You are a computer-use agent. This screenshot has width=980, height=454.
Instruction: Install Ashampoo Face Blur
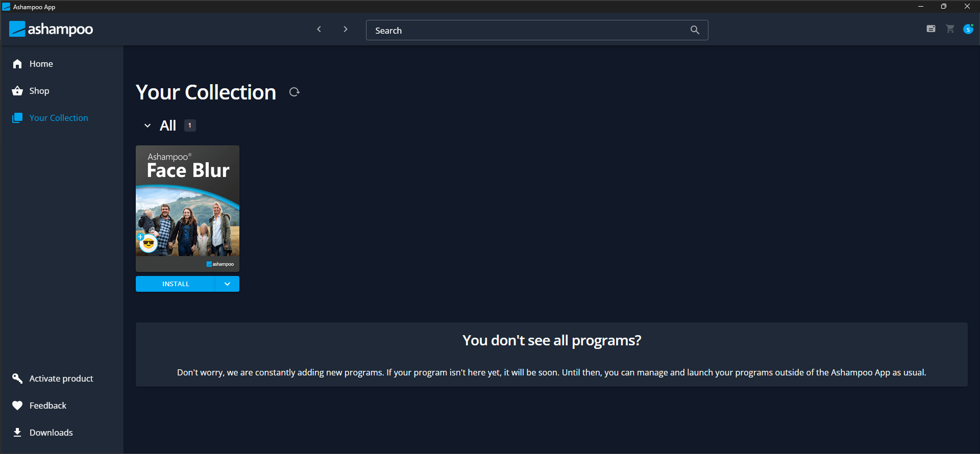[176, 284]
